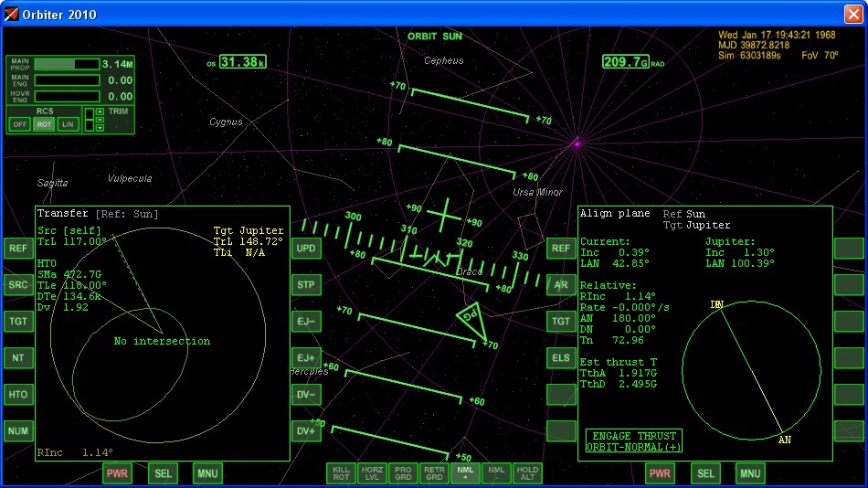Activate KILL ROT autopilot
Image resolution: width=868 pixels, height=488 pixels.
pyautogui.click(x=341, y=473)
